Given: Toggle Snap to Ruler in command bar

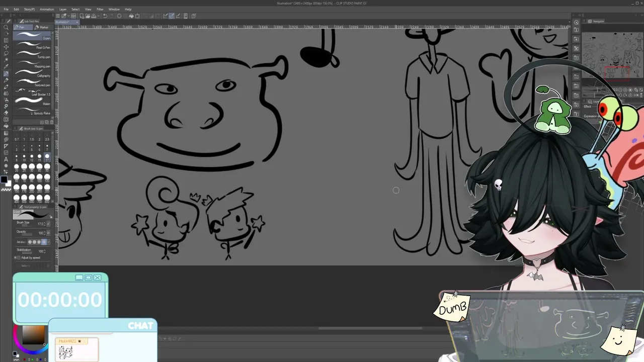Looking at the screenshot, I should click(165, 16).
